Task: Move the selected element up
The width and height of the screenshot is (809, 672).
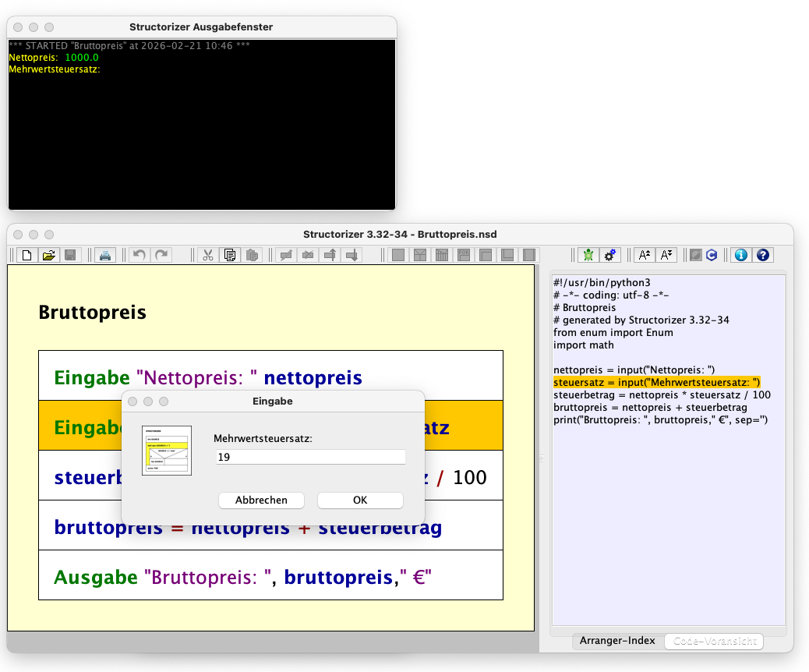Action: [x=330, y=255]
